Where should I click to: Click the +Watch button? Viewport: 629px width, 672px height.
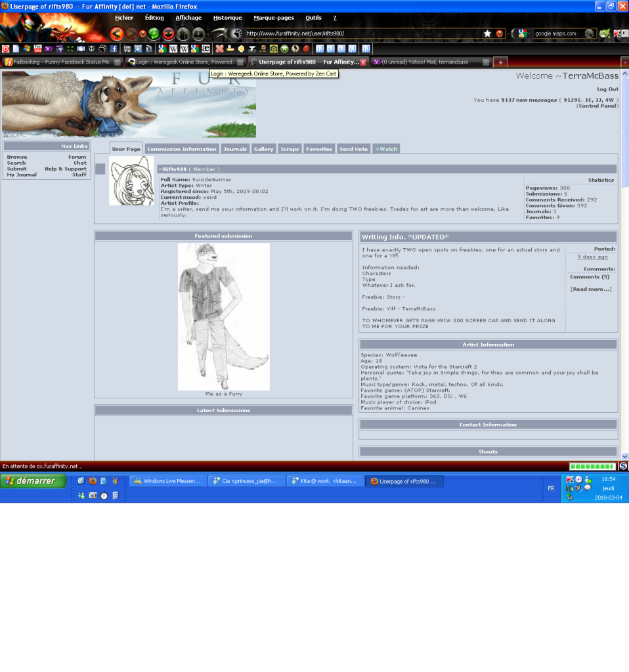(385, 149)
